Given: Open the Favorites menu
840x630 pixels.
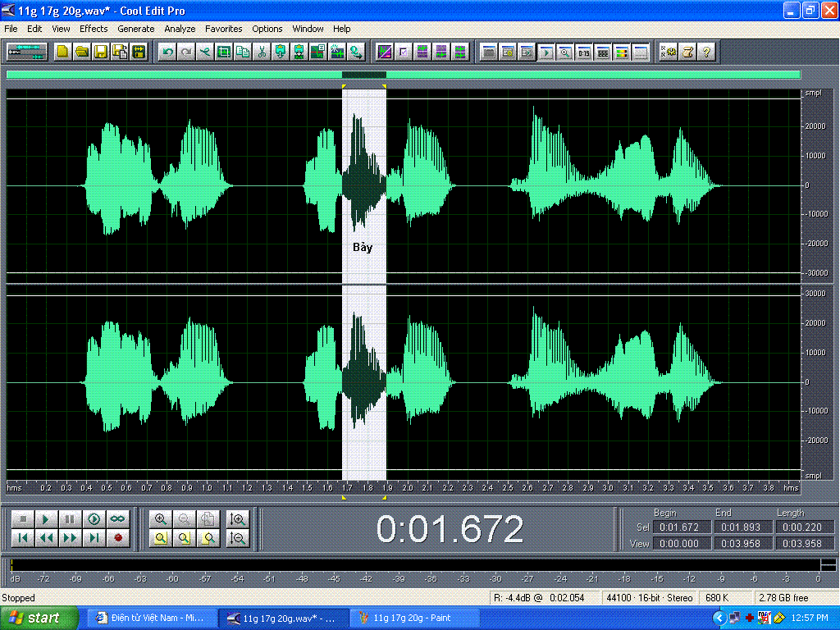Looking at the screenshot, I should pyautogui.click(x=223, y=29).
